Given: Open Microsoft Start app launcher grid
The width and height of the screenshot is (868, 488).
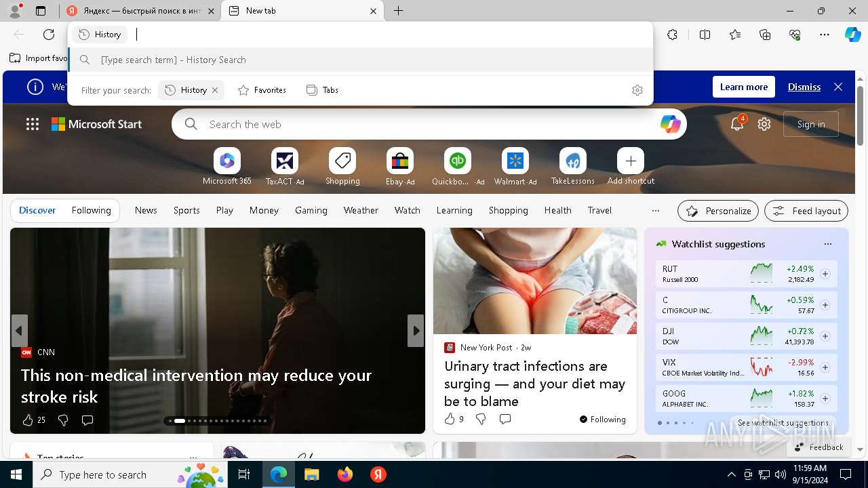Looking at the screenshot, I should [33, 124].
